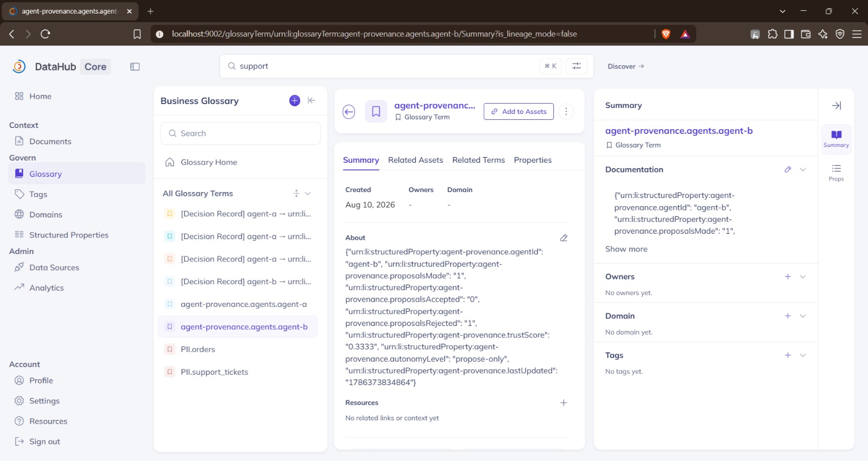Add a tag with plus icon
This screenshot has width=868, height=461.
tap(788, 355)
